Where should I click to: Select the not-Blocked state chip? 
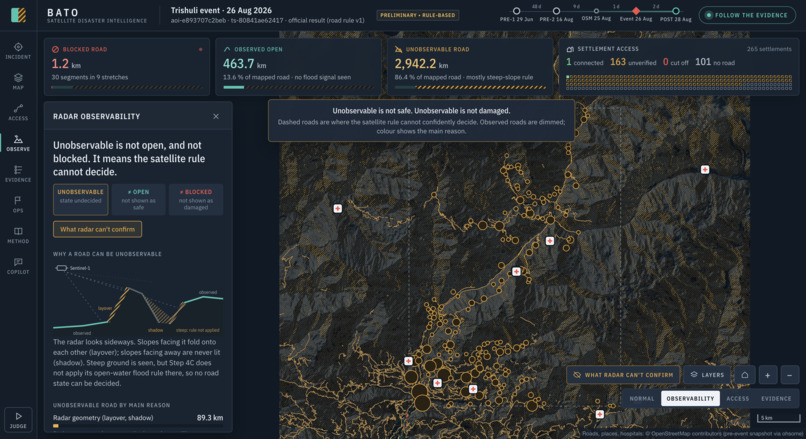click(x=196, y=199)
